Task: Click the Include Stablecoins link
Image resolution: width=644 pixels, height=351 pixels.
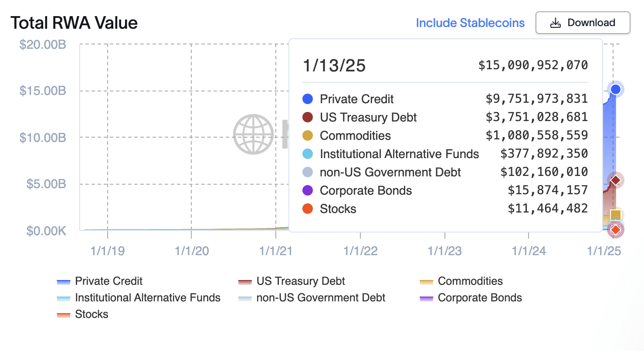Action: coord(470,23)
